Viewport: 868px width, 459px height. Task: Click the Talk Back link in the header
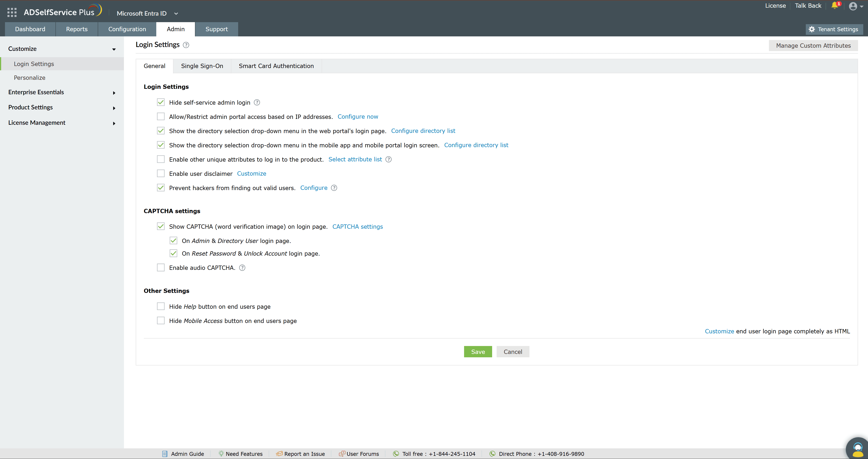(x=808, y=6)
